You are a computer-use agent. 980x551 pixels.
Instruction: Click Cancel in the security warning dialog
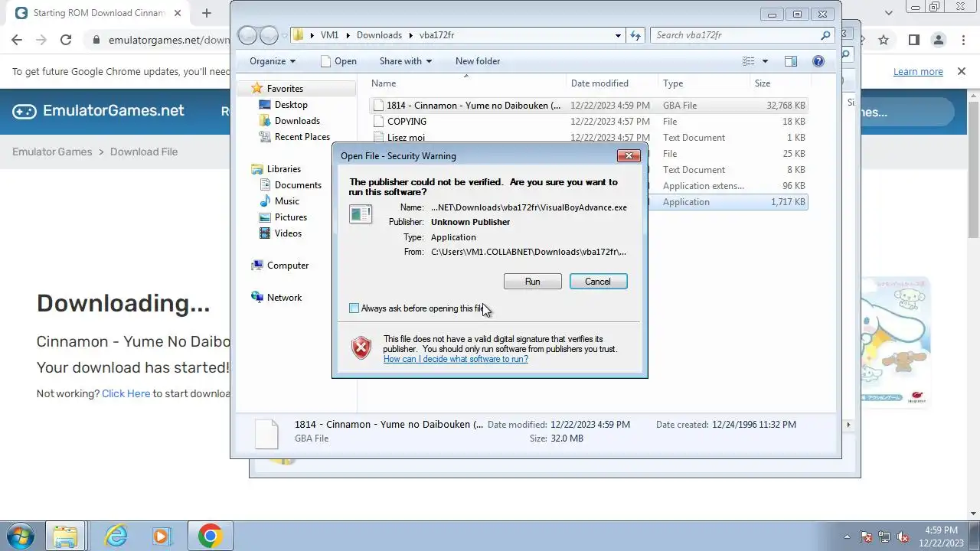click(x=598, y=282)
